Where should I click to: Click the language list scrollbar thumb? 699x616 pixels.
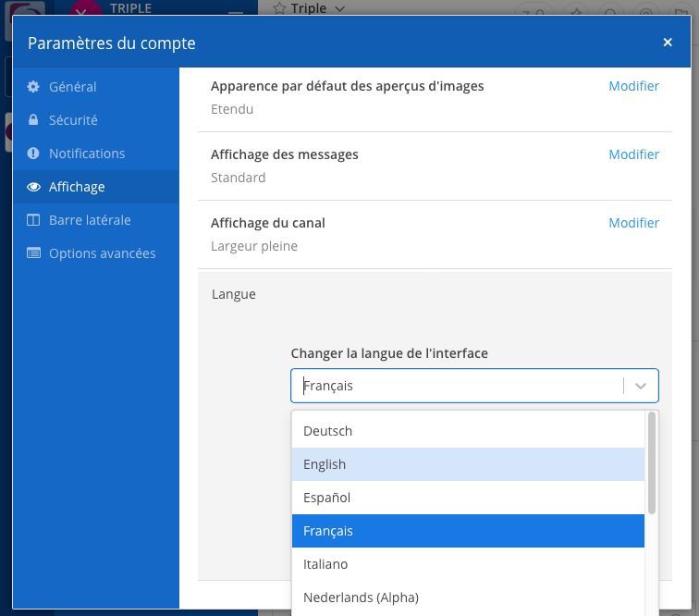tap(651, 463)
